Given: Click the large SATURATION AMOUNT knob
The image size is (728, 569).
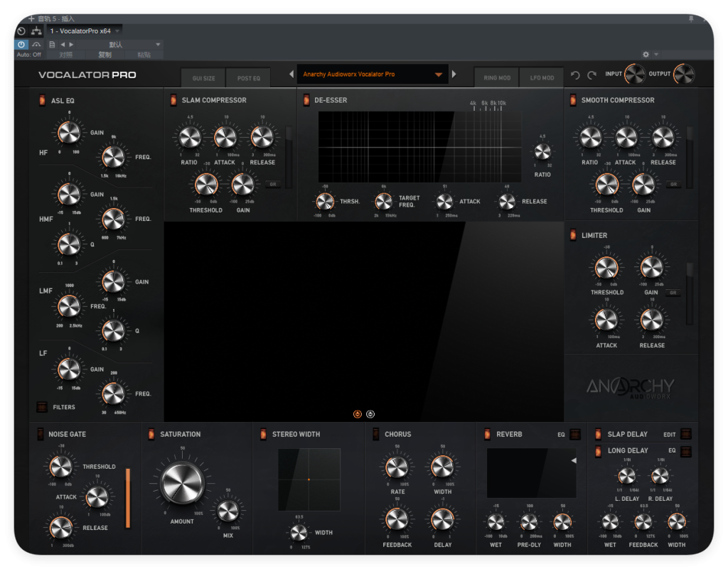Looking at the screenshot, I should [183, 483].
